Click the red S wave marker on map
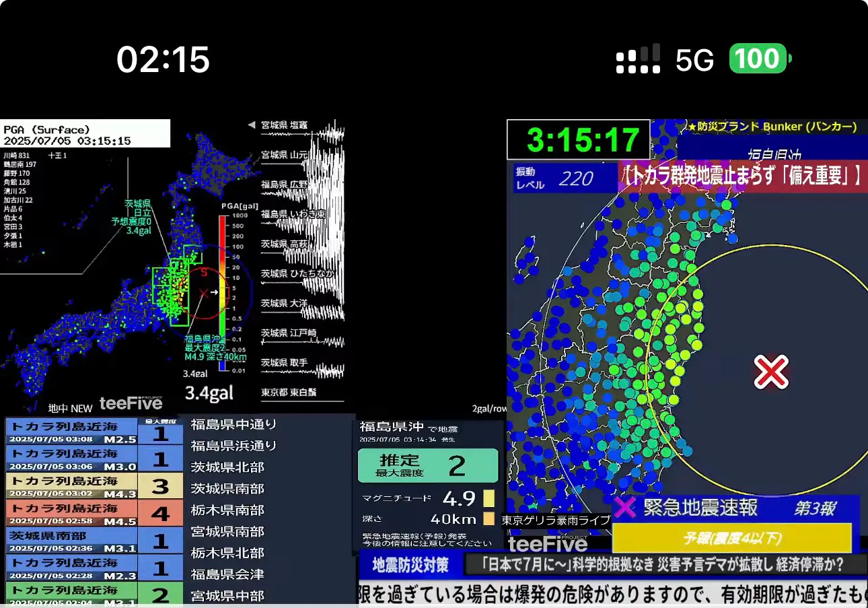This screenshot has width=868, height=608. [x=203, y=273]
